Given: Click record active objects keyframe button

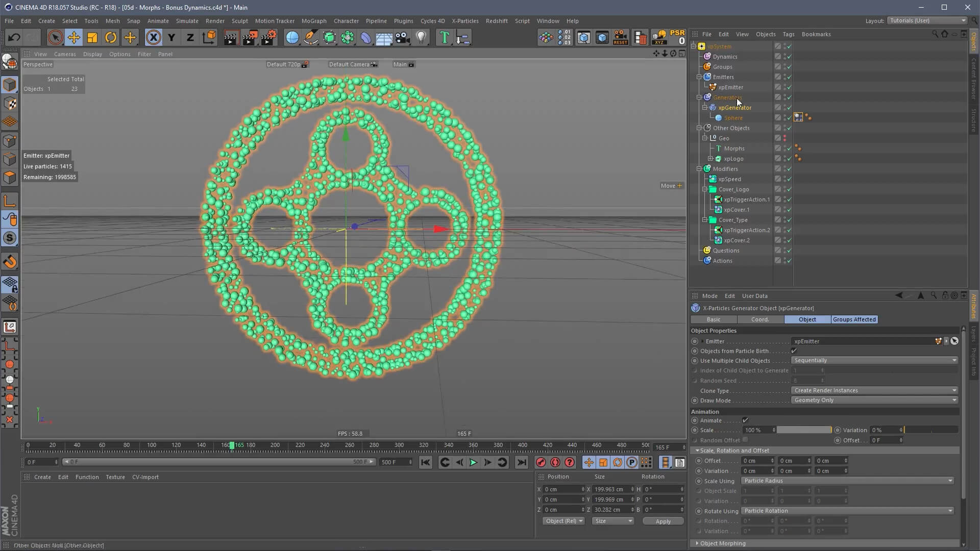Looking at the screenshot, I should click(541, 462).
